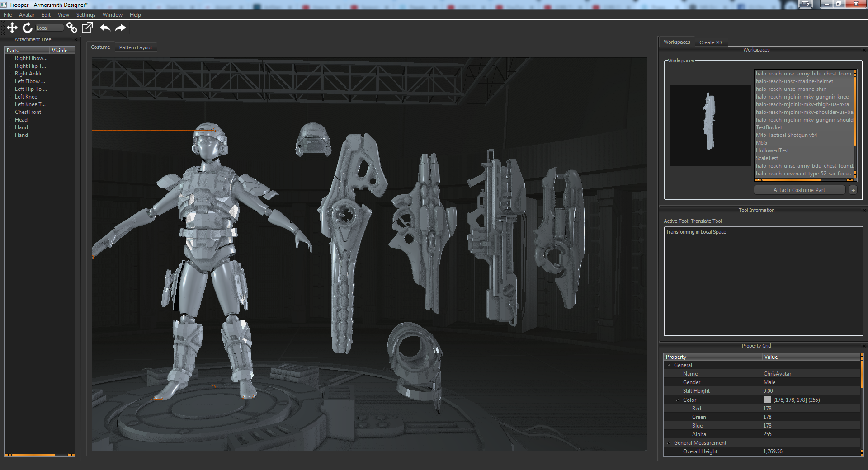Collapse the General Measurement group

pyautogui.click(x=669, y=443)
